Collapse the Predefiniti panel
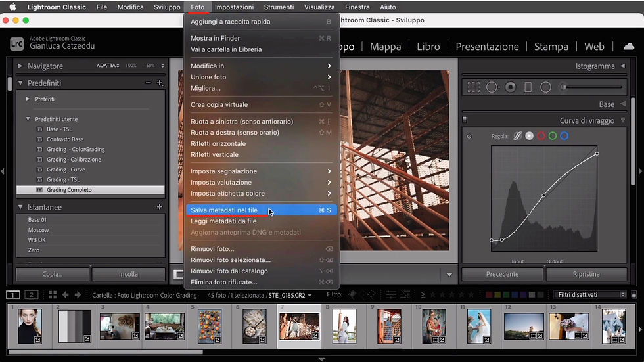The image size is (644, 362). click(x=20, y=83)
